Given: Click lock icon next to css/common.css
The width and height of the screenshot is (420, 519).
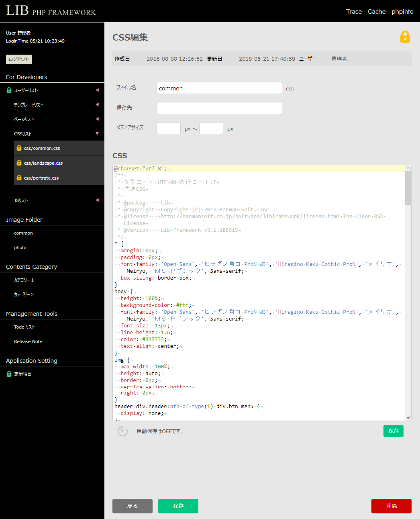Looking at the screenshot, I should click(19, 148).
